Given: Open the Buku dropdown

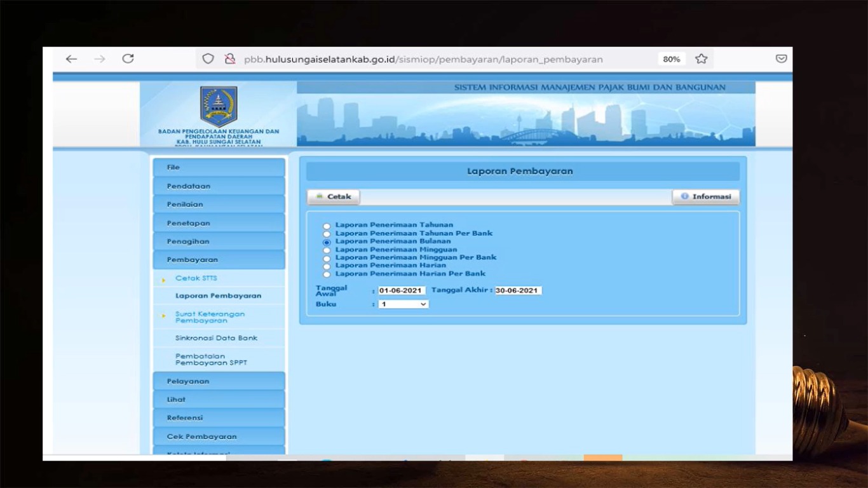Looking at the screenshot, I should pyautogui.click(x=403, y=304).
